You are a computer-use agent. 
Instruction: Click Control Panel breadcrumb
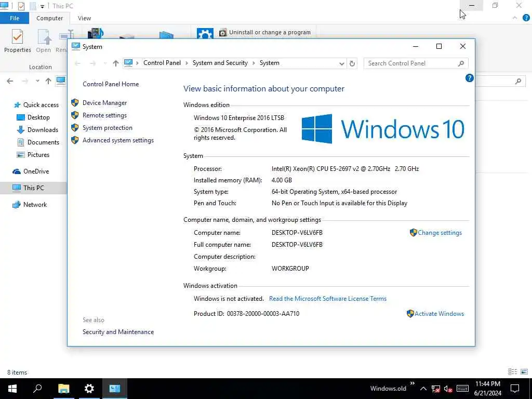click(x=162, y=63)
